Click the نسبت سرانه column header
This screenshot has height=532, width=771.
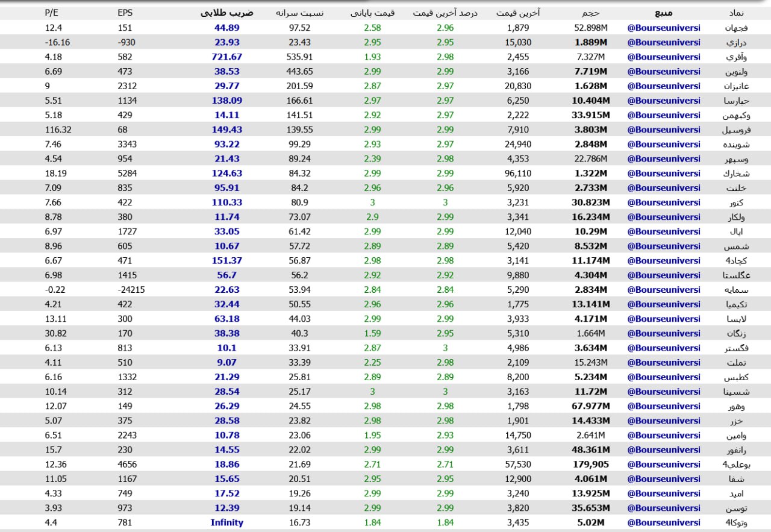[x=299, y=12]
